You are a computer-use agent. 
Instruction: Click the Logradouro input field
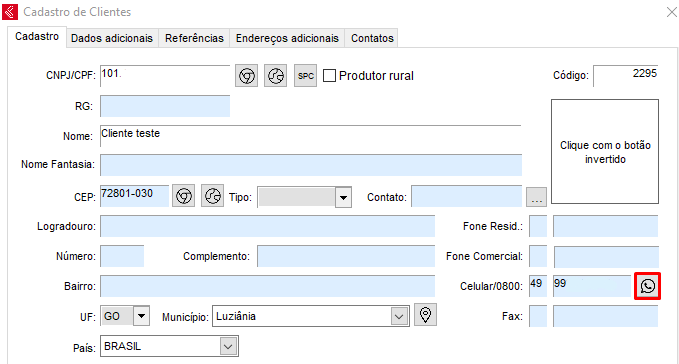coord(268,226)
